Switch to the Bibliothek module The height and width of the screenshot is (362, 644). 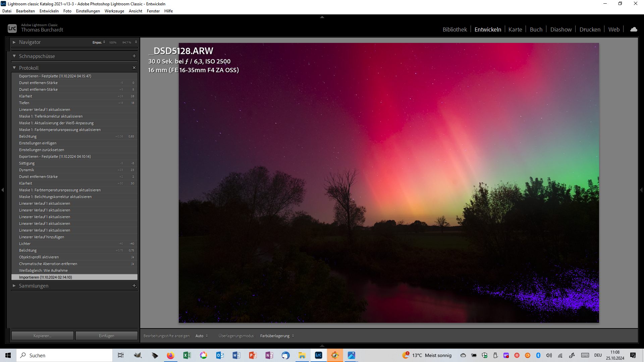point(454,29)
